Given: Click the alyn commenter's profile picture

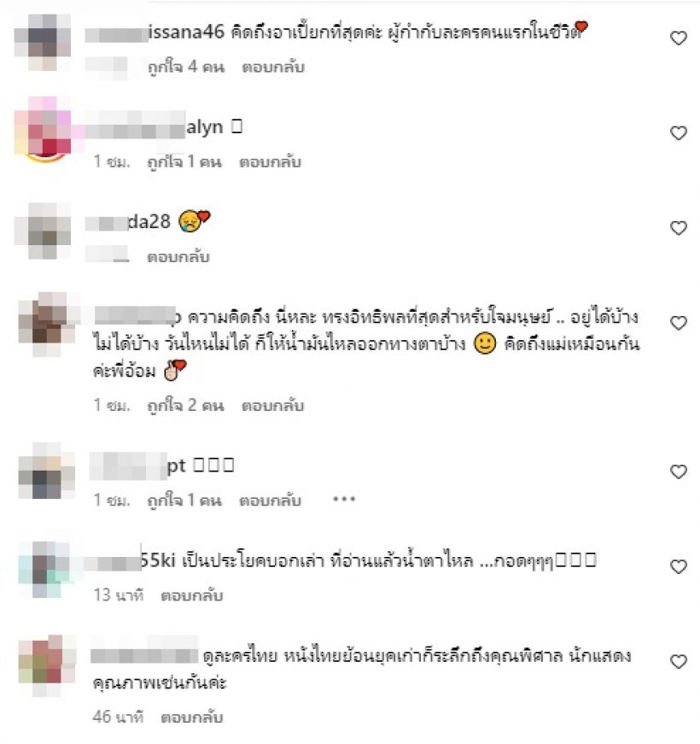Looking at the screenshot, I should coord(44,130).
